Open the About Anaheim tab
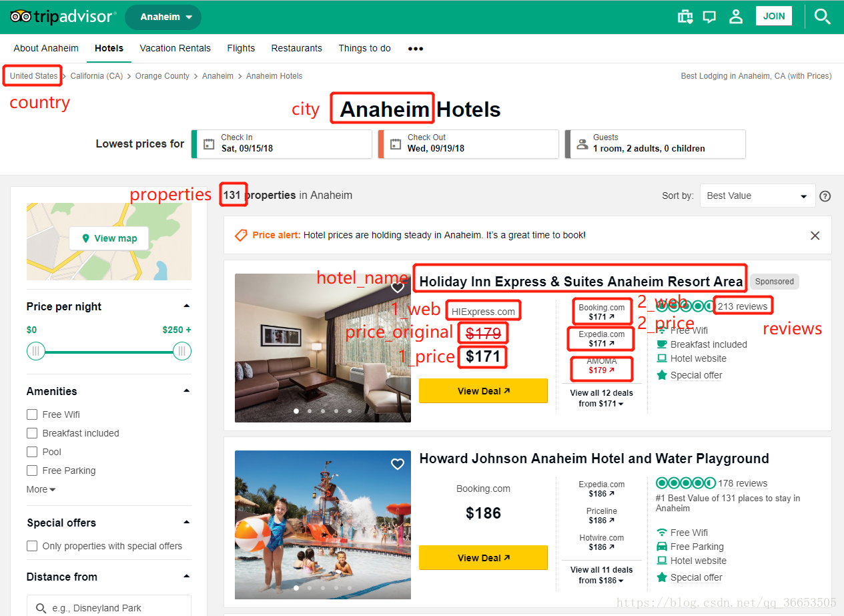 (x=46, y=48)
